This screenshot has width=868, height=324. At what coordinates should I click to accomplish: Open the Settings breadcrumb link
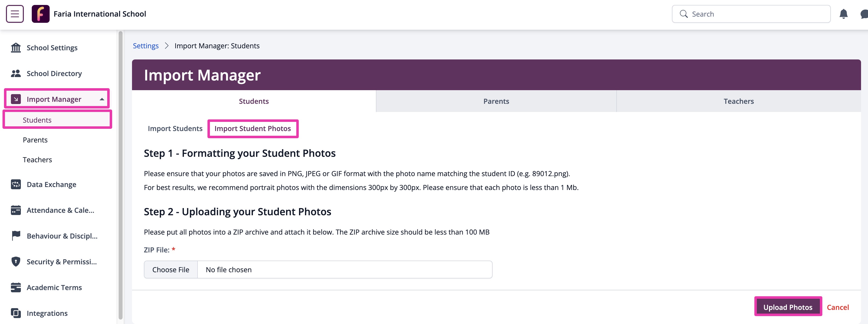pos(146,45)
